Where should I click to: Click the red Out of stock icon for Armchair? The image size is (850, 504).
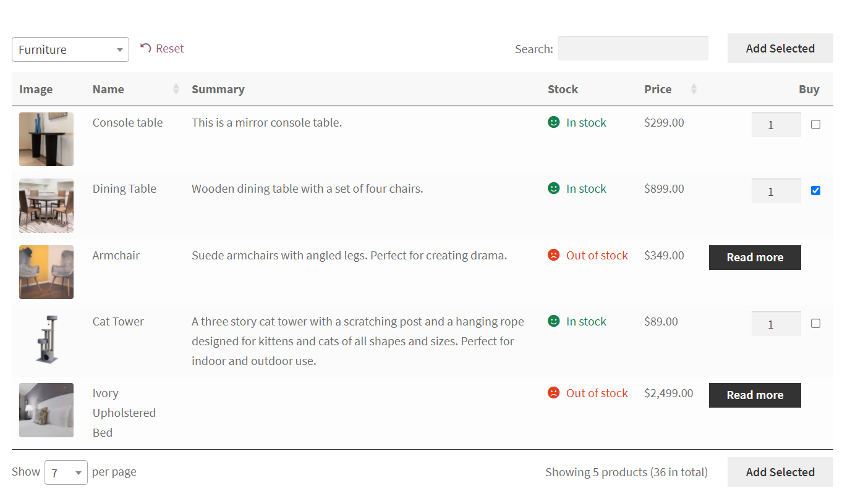pyautogui.click(x=553, y=254)
